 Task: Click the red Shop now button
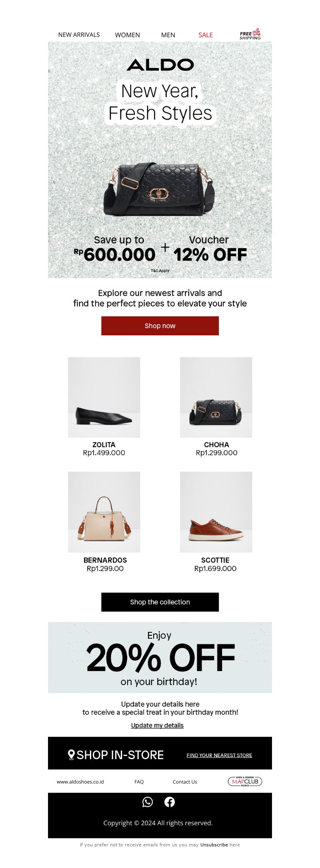[160, 326]
